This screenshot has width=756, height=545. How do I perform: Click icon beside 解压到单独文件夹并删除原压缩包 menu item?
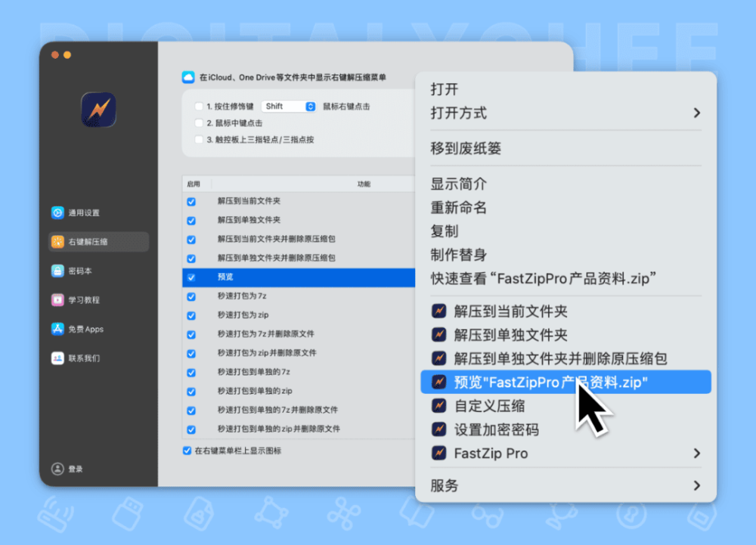(438, 358)
